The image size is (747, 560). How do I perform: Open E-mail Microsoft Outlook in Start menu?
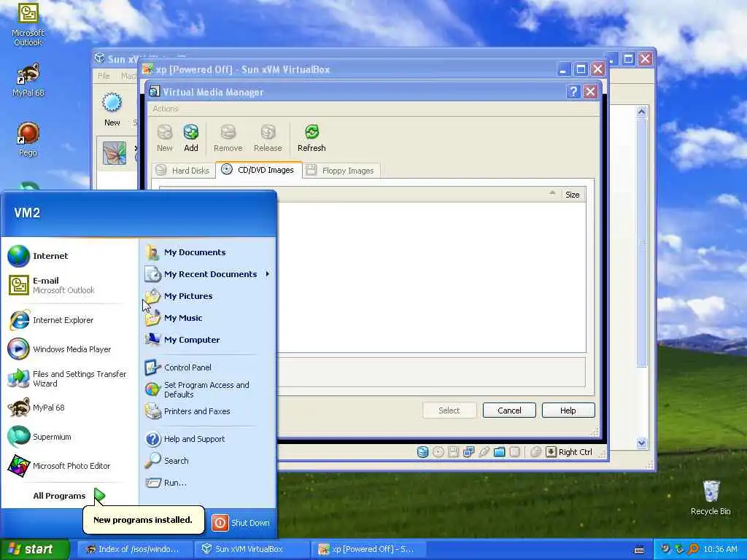pyautogui.click(x=69, y=285)
